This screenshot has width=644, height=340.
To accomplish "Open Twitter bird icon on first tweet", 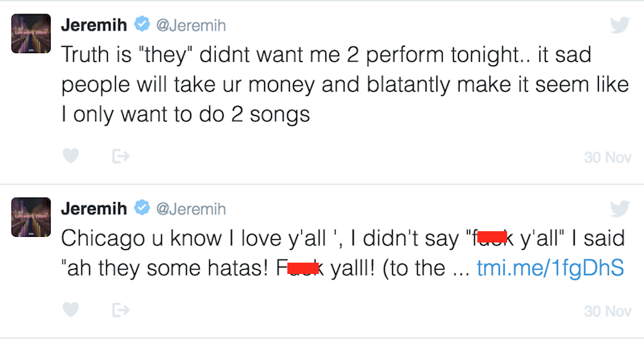I will [619, 25].
